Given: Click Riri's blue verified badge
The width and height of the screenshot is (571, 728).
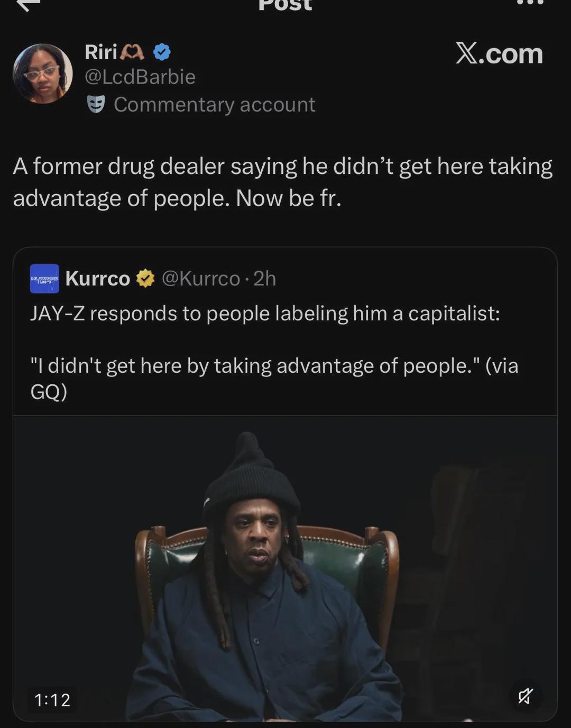Looking at the screenshot, I should (x=161, y=52).
